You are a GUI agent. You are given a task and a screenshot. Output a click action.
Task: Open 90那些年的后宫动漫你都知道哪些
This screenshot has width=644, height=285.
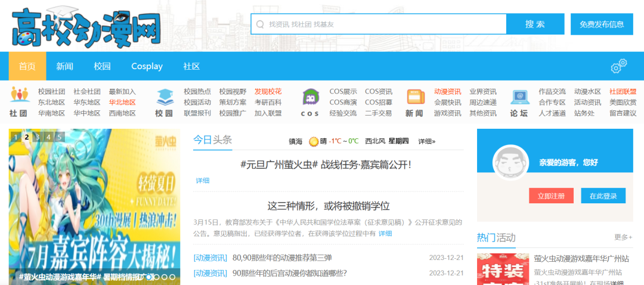[x=290, y=272]
